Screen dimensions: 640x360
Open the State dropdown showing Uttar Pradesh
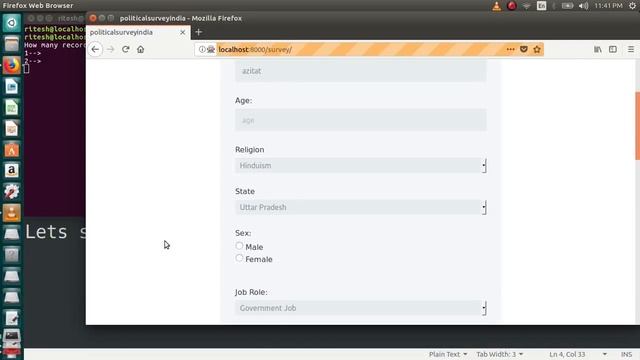pyautogui.click(x=361, y=207)
